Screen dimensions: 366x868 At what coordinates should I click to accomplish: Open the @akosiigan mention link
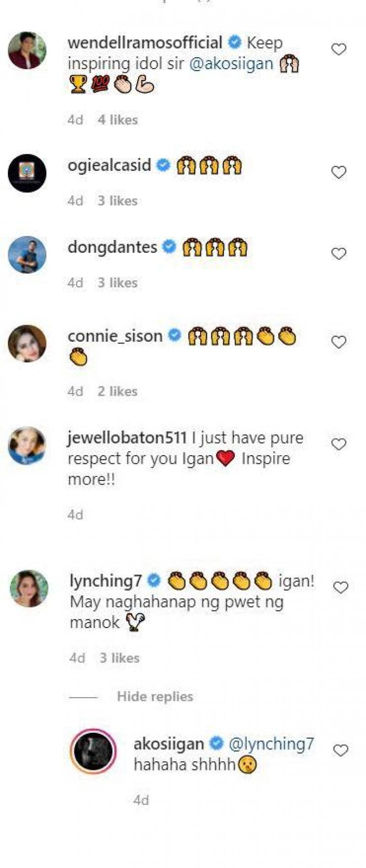(231, 64)
